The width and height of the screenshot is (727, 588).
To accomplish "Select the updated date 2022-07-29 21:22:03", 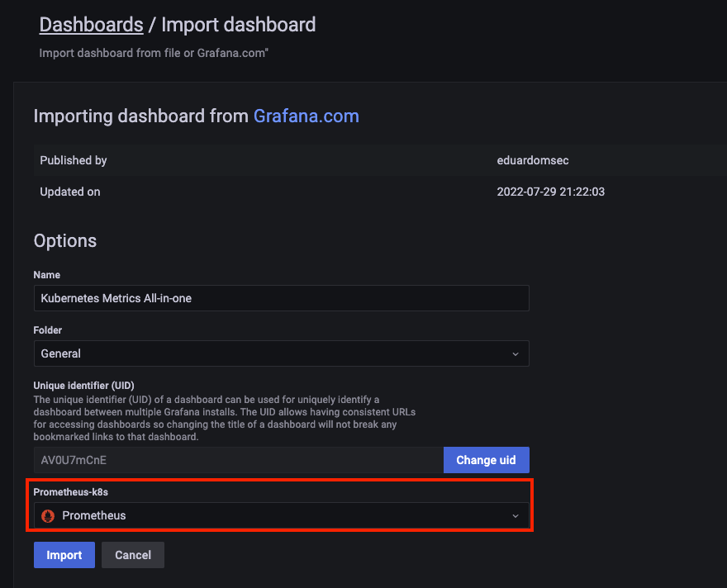I will coord(551,192).
